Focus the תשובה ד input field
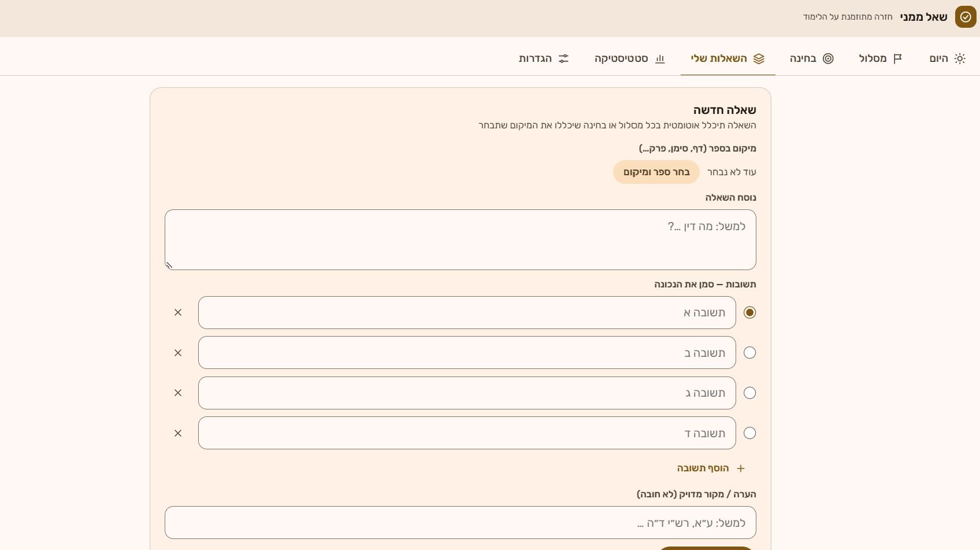The width and height of the screenshot is (980, 550). (x=467, y=433)
